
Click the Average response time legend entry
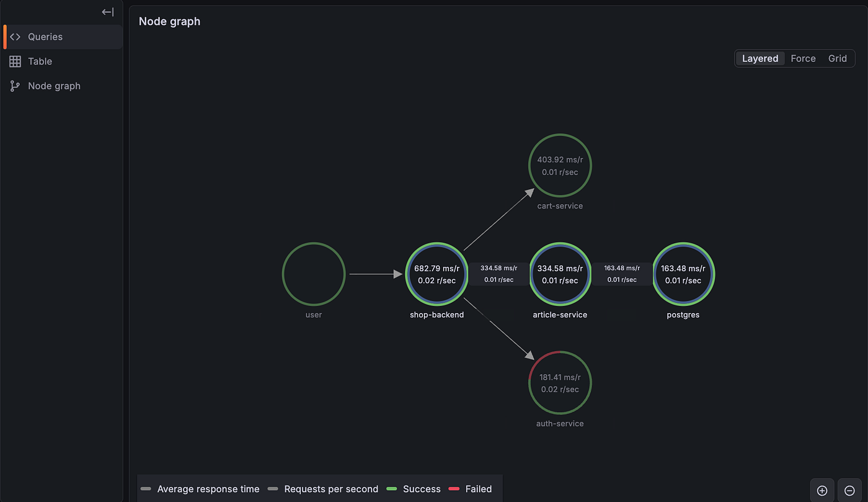click(200, 489)
